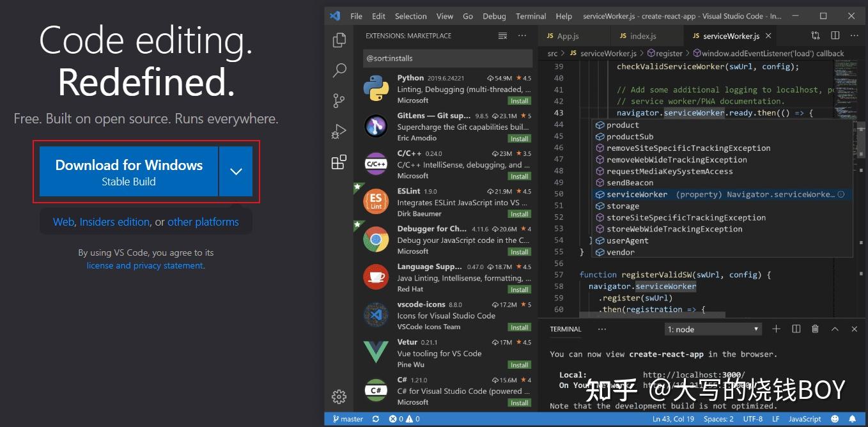The image size is (868, 427).
Task: Maximize the terminal panel with the chevron
Action: [x=835, y=329]
